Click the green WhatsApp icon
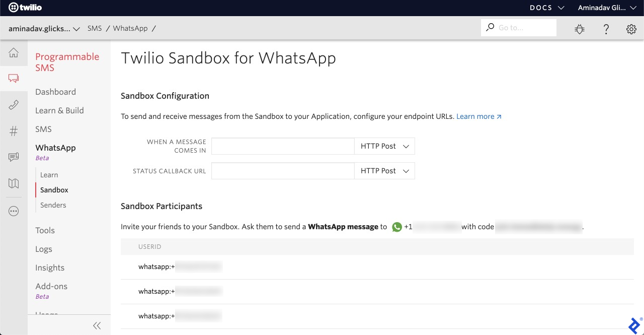 (397, 227)
